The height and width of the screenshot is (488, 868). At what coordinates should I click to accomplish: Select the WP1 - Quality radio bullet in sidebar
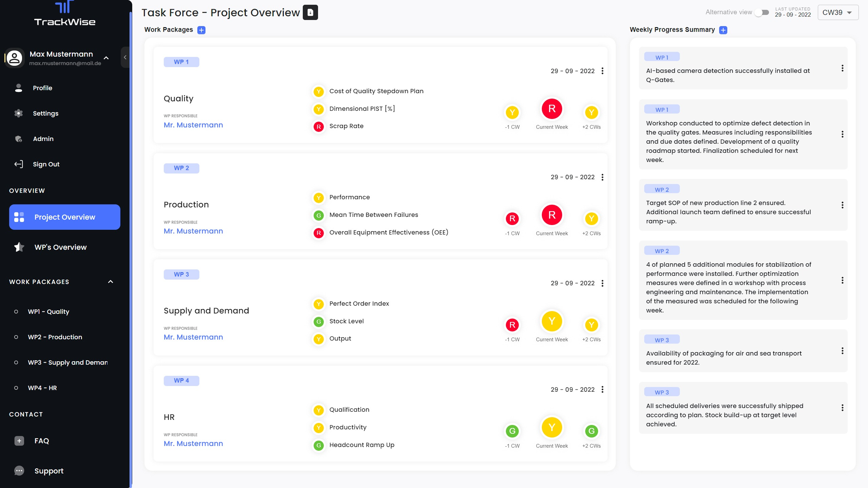pos(16,311)
